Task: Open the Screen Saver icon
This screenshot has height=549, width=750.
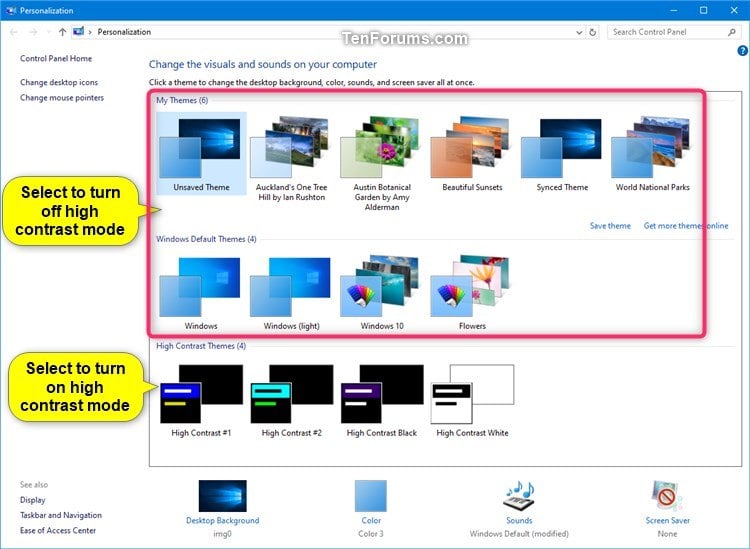Action: (x=667, y=496)
